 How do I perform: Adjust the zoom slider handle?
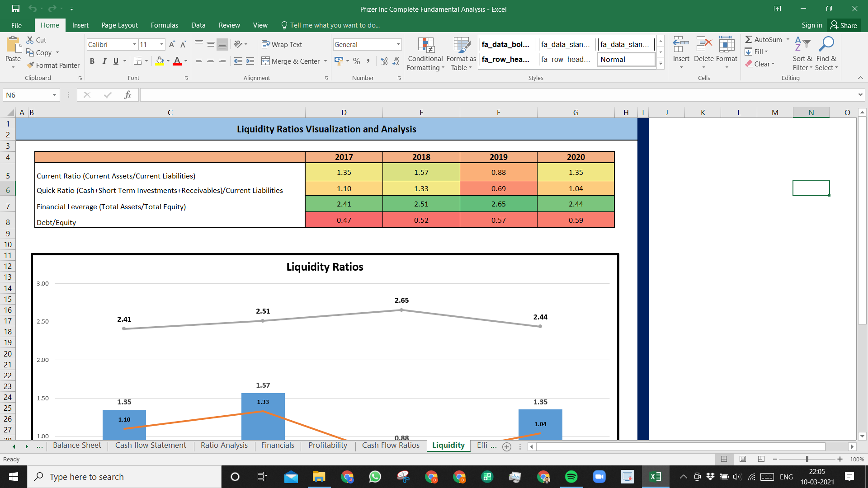pyautogui.click(x=807, y=459)
